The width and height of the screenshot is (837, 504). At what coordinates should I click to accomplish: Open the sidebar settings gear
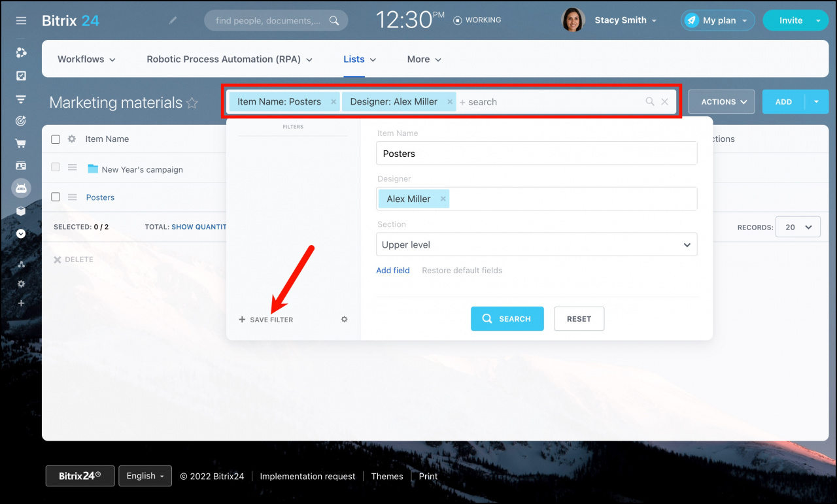pos(21,284)
